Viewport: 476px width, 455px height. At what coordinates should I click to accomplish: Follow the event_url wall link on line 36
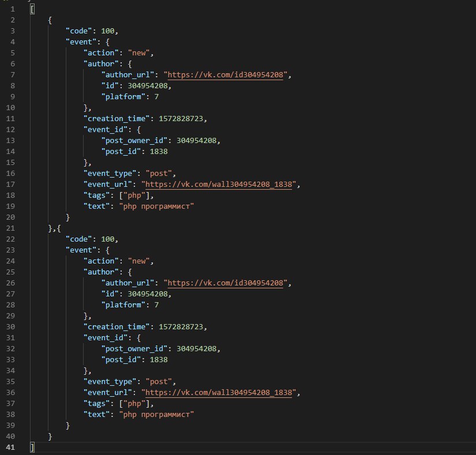[x=219, y=393]
